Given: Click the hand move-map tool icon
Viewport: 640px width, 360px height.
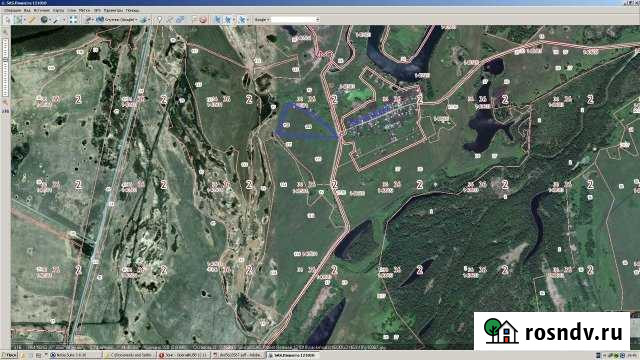Looking at the screenshot, I should pos(7,20).
